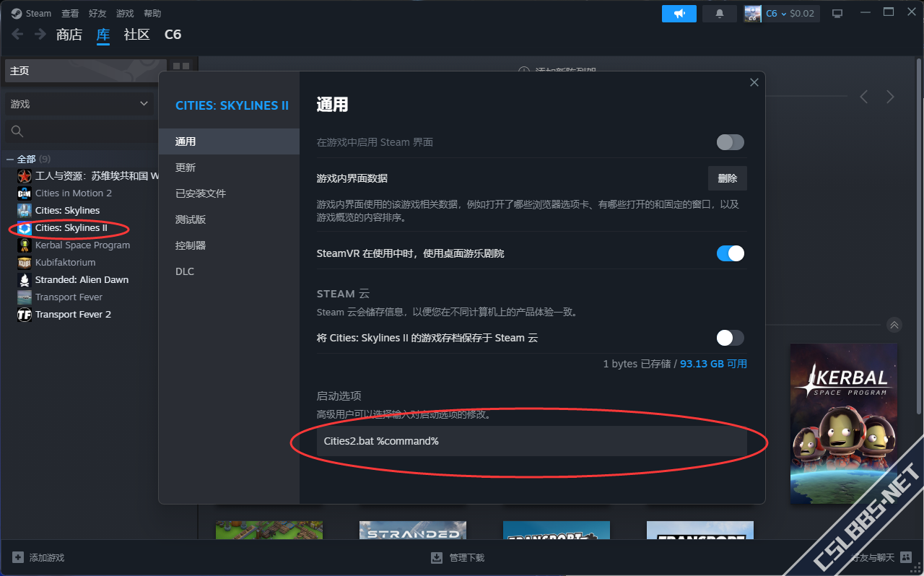The width and height of the screenshot is (924, 576).
Task: Open 管理下载 downloads manager
Action: [458, 557]
